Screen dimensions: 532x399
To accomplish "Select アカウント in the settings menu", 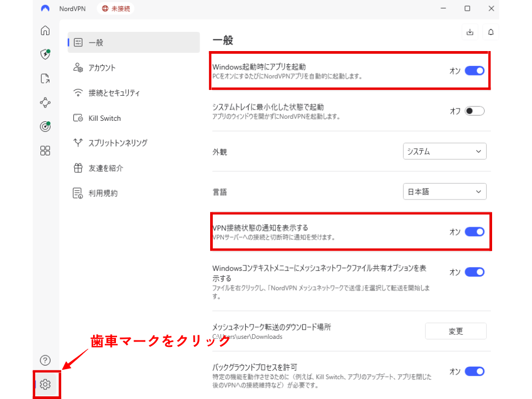I will click(x=102, y=68).
